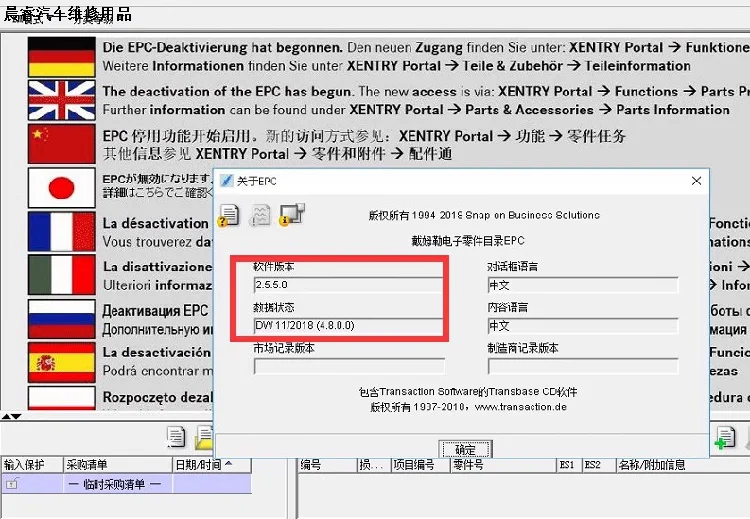Click the 零件号 column header
750x519 pixels.
click(504, 464)
